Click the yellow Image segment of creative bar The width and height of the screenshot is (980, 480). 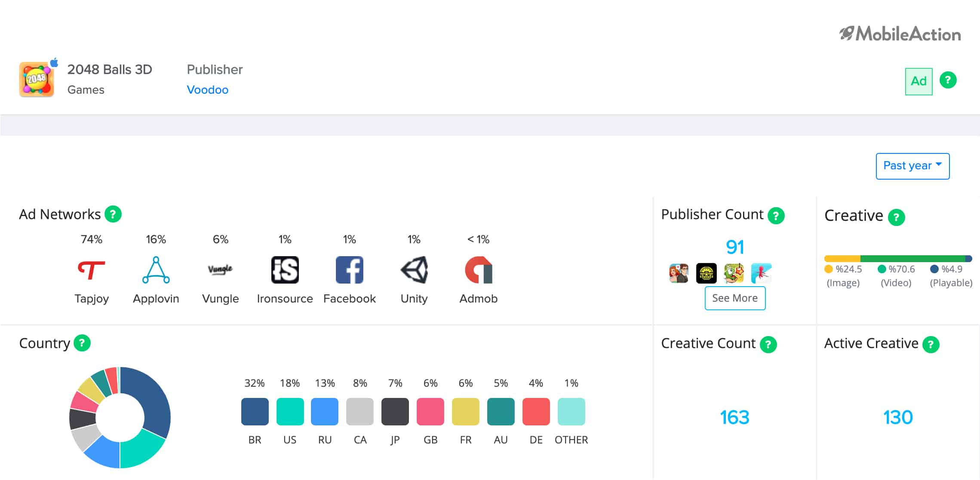[842, 259]
